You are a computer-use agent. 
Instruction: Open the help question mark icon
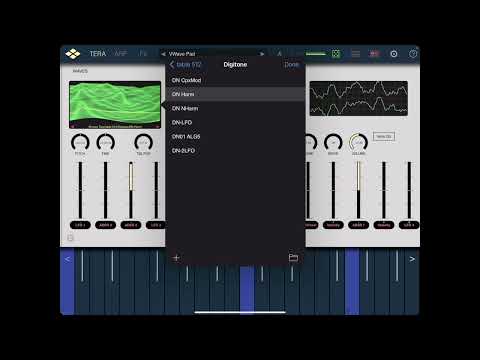coord(413,54)
